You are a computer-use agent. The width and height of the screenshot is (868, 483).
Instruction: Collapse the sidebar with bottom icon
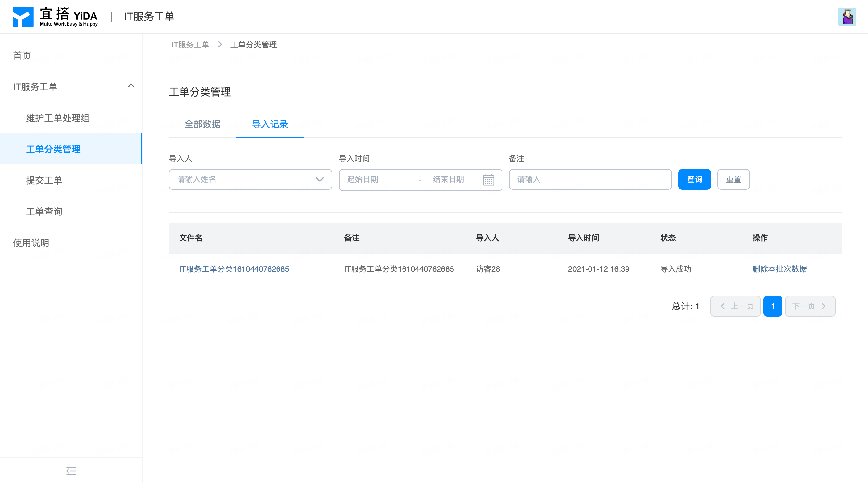pos(71,471)
